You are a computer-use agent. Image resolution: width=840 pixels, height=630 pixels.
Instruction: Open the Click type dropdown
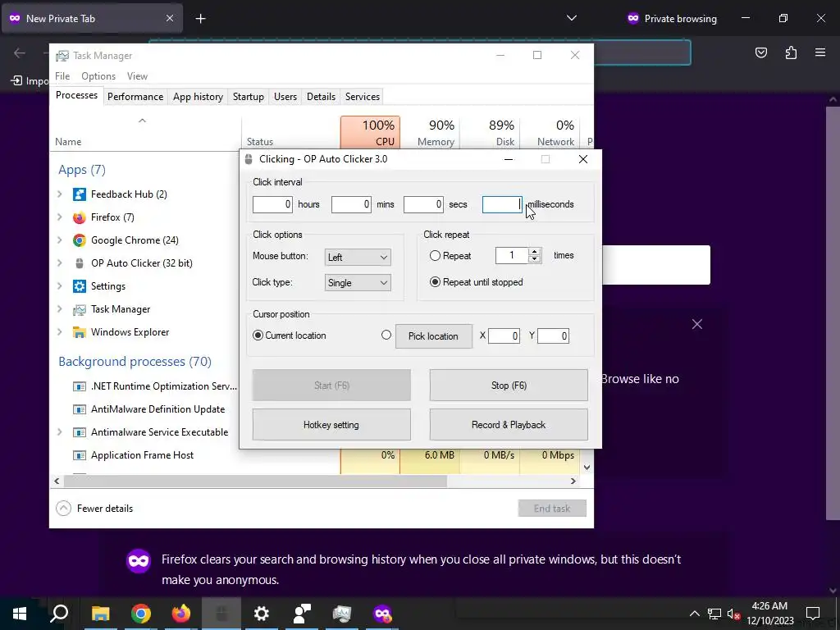pyautogui.click(x=358, y=283)
